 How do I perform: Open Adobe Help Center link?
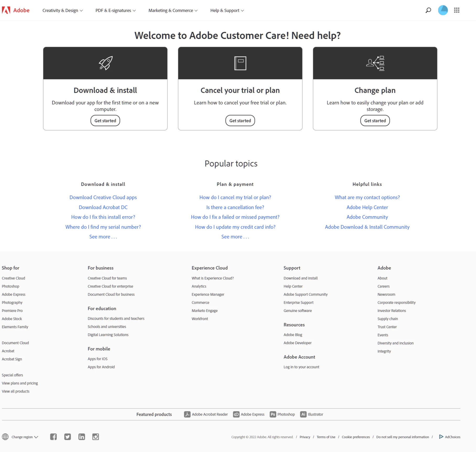click(367, 207)
